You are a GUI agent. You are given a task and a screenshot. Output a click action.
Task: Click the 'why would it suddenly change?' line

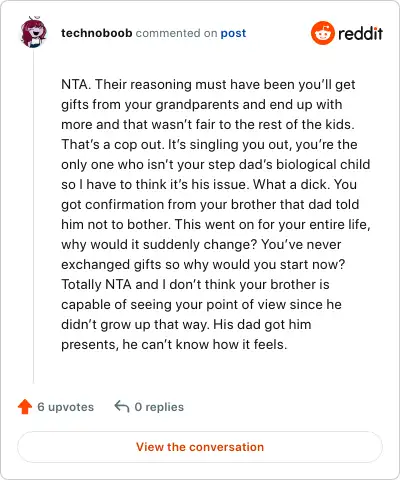click(201, 244)
